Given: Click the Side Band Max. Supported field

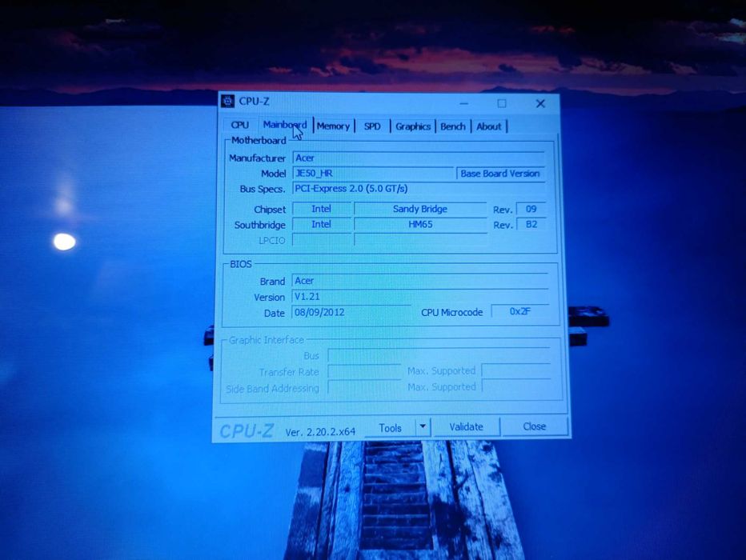Looking at the screenshot, I should click(516, 386).
